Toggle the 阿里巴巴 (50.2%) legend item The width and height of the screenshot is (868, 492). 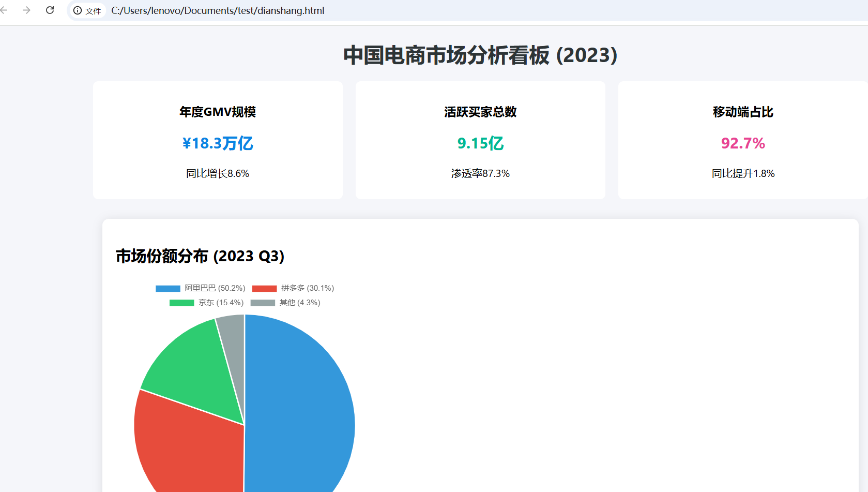pos(201,288)
